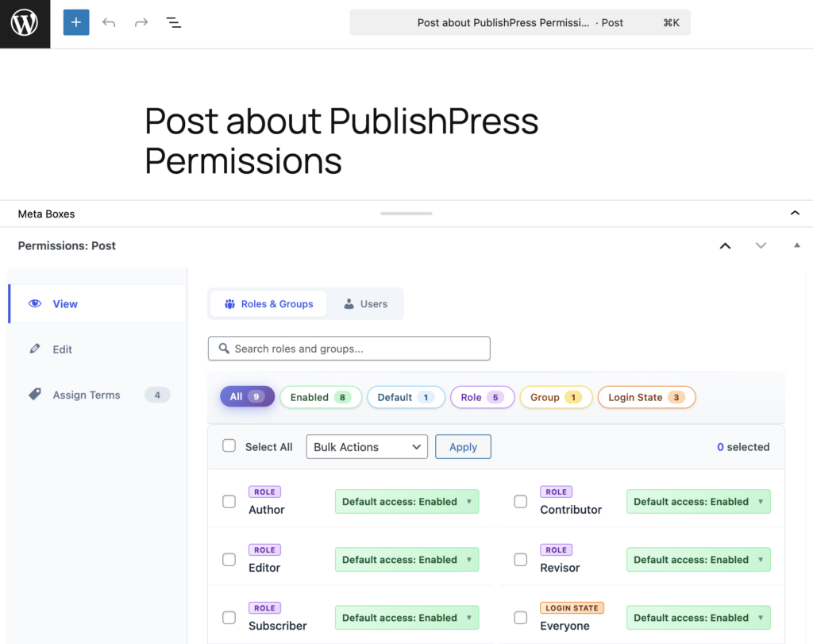Click the Meta Boxes resize drag handle
This screenshot has width=813, height=644.
(406, 214)
